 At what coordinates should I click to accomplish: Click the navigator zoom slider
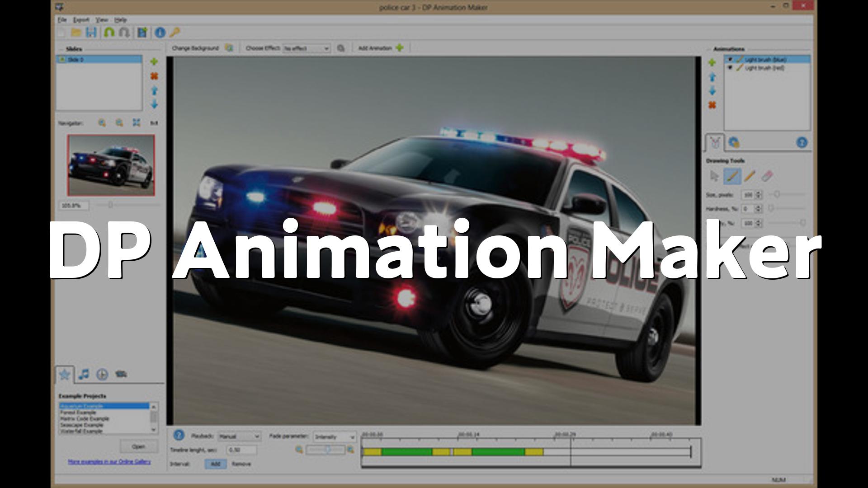(x=127, y=205)
